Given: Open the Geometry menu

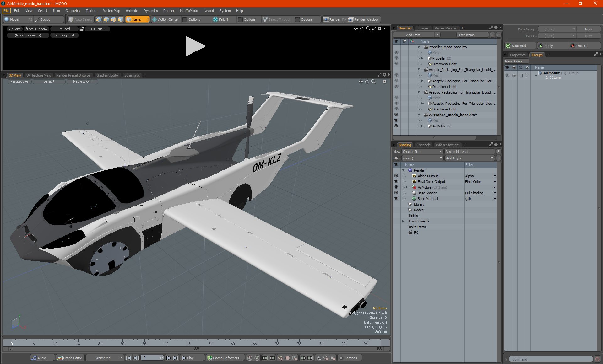Looking at the screenshot, I should 72,11.
